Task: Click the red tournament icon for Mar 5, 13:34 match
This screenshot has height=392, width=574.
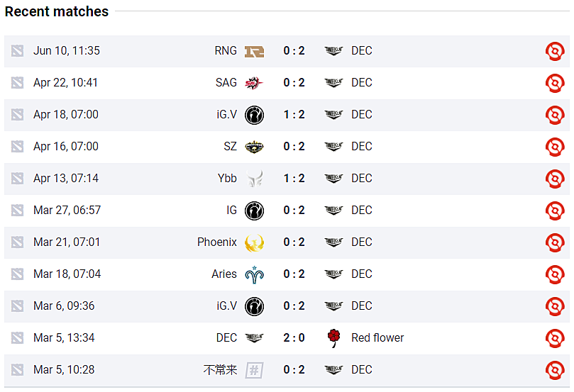Action: 555,338
